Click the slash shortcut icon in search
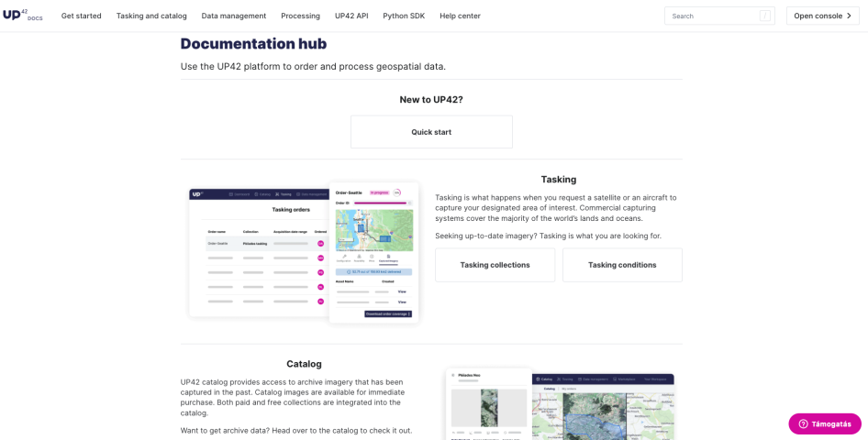The image size is (868, 440). (x=765, y=16)
